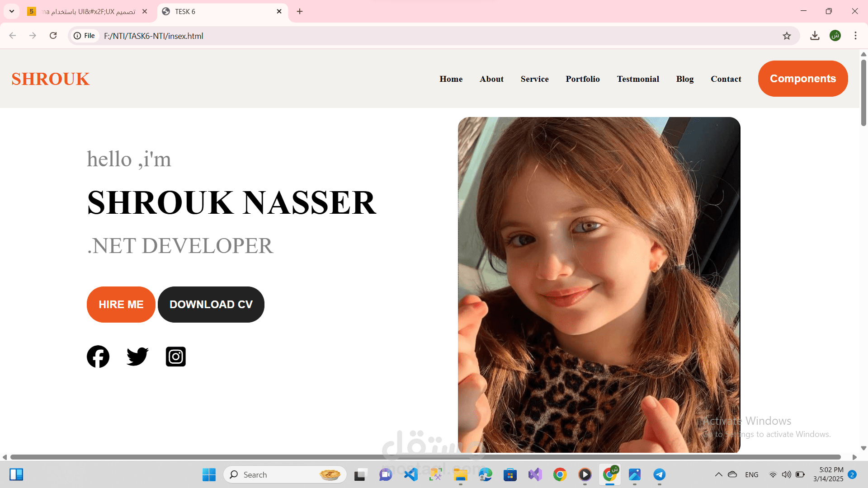This screenshot has width=868, height=488.
Task: Expand hidden system tray icons chevron
Action: tap(719, 475)
